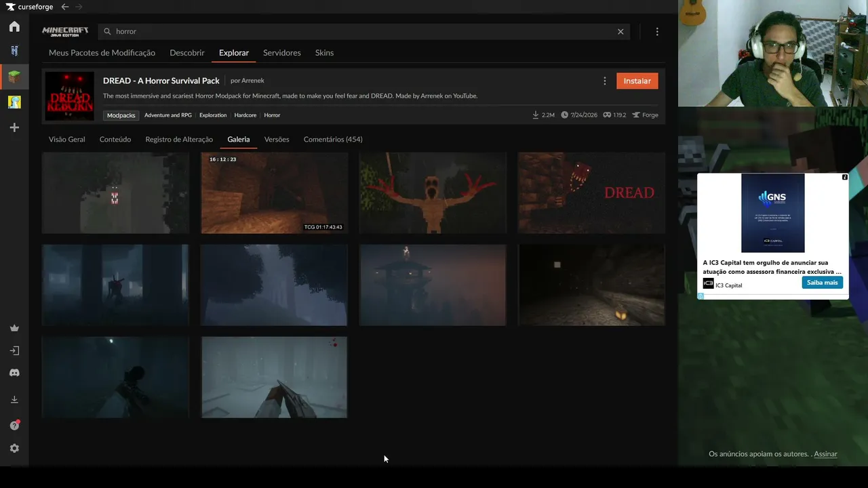The image size is (868, 488).
Task: Open the Visão Geral tab
Action: (x=67, y=140)
